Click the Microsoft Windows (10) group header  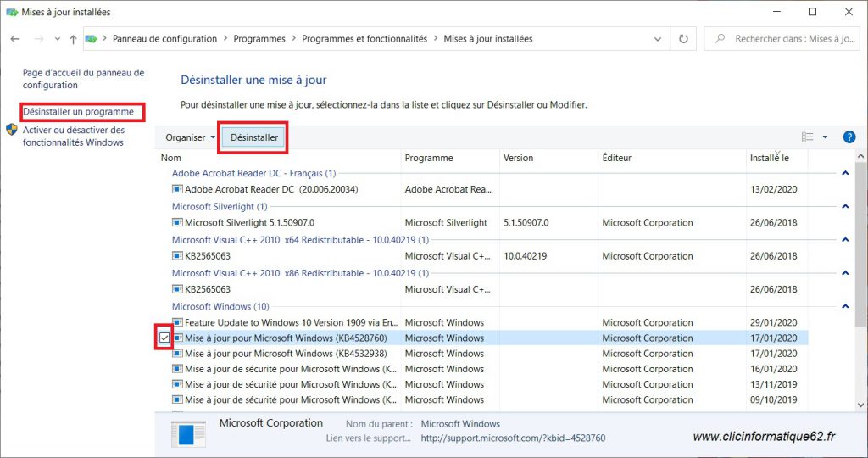click(x=220, y=306)
